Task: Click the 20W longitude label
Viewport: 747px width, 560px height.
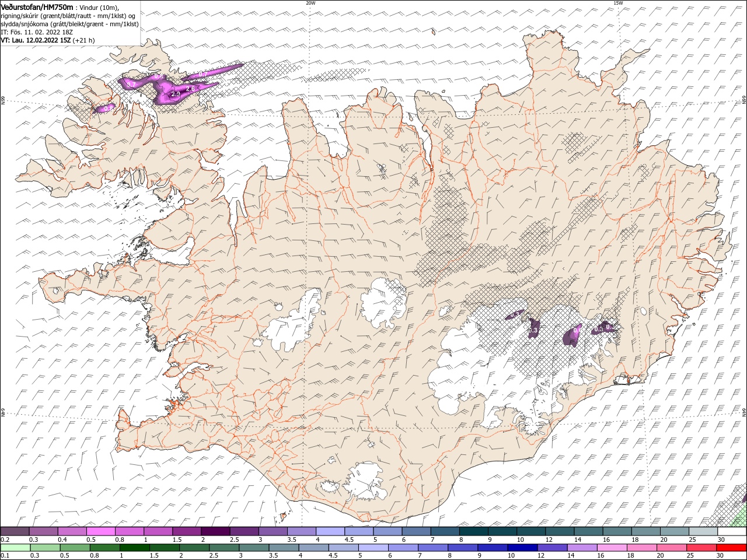Action: (310, 3)
